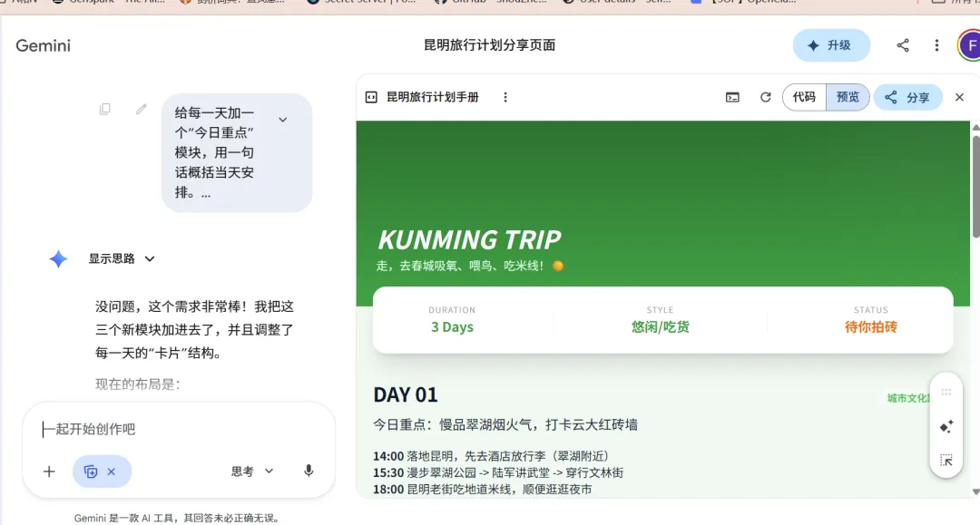This screenshot has width=980, height=525.
Task: Remove the selected canvas tool chip
Action: pos(112,472)
